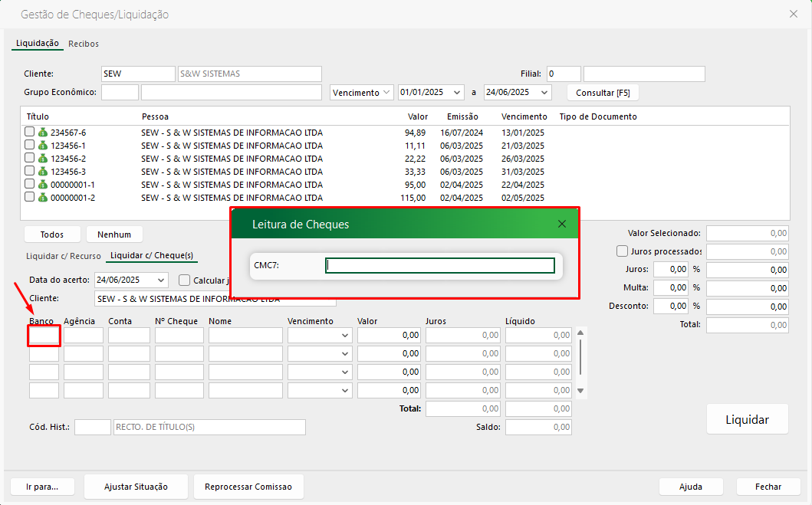The width and height of the screenshot is (812, 505).
Task: Click the first Banco field in cheque grid
Action: pos(44,336)
